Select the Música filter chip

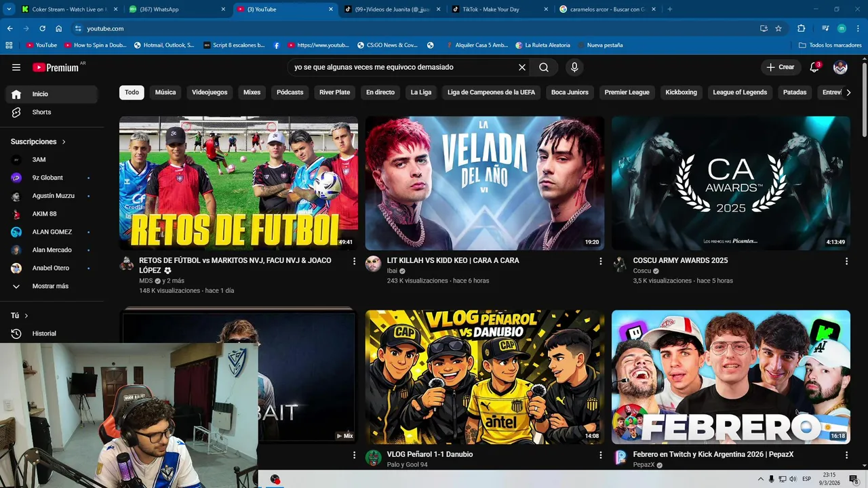165,92
